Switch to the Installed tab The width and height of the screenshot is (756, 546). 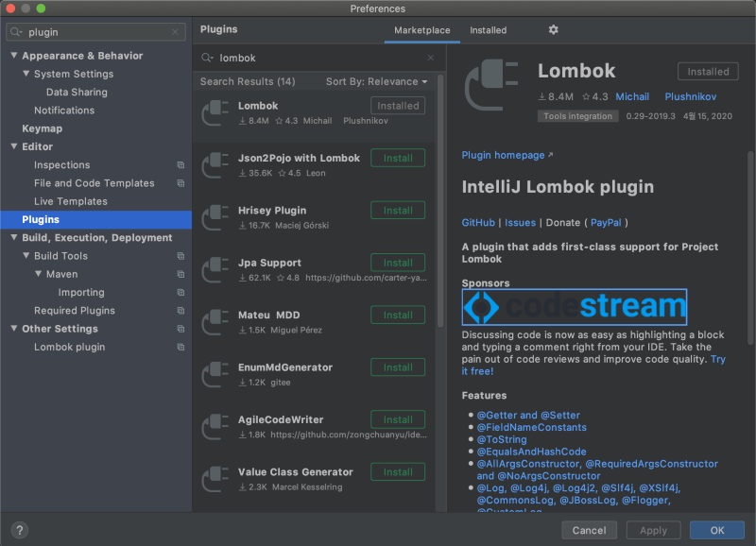(488, 30)
